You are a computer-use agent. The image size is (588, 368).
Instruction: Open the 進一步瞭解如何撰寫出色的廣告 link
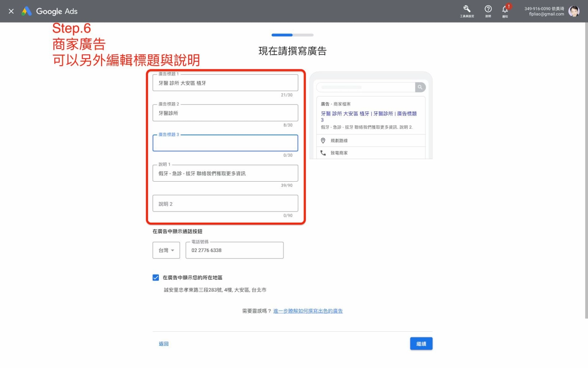tap(308, 311)
